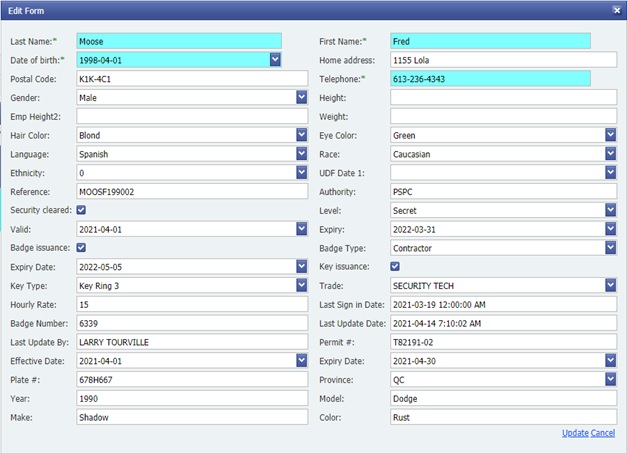Screen dimensions: 627x453
Task: Toggle the Key issuance checkbox
Action: (x=394, y=266)
